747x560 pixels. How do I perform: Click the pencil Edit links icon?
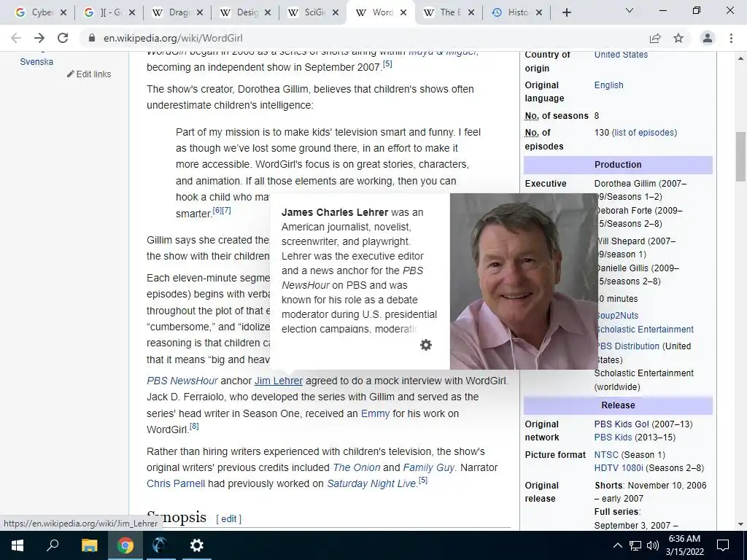click(x=71, y=74)
